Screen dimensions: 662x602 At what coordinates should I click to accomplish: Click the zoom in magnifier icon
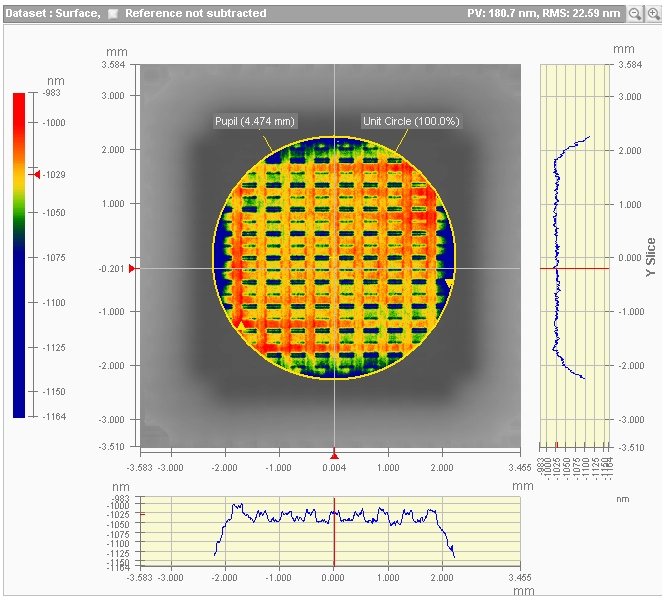(653, 14)
